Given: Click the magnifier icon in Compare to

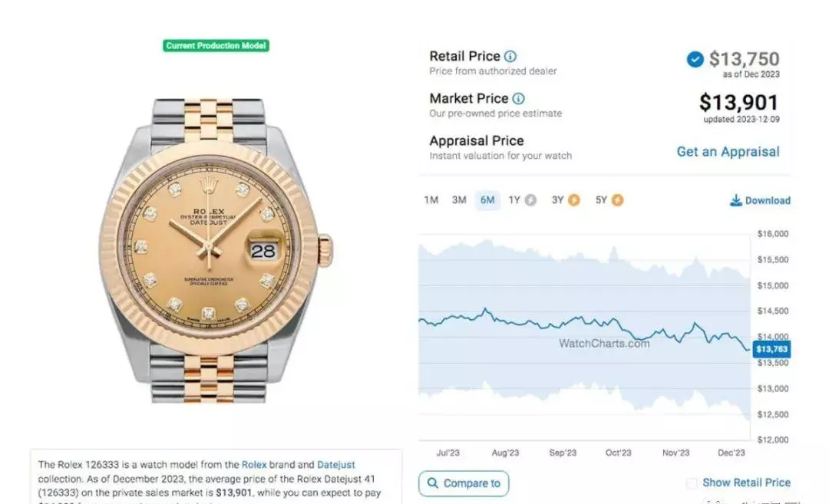Looking at the screenshot, I should pos(432,483).
